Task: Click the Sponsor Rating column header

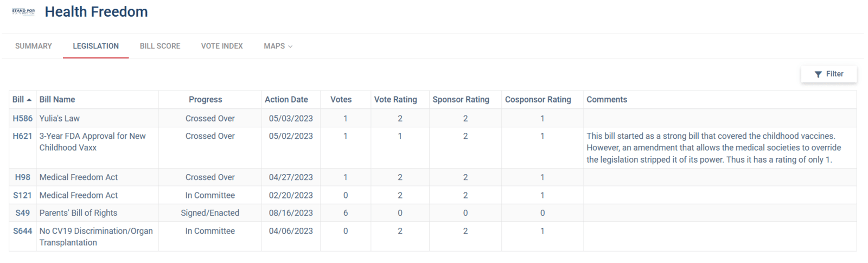Action: pyautogui.click(x=461, y=100)
